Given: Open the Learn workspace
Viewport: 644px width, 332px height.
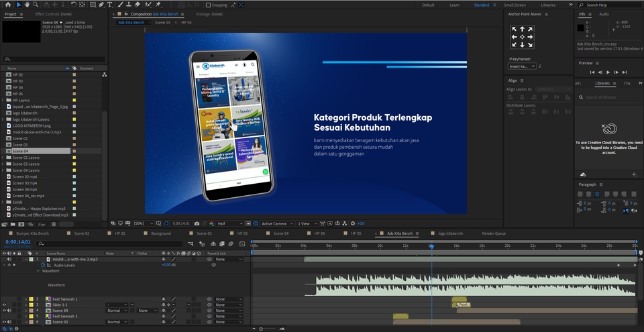Looking at the screenshot, I should (454, 5).
